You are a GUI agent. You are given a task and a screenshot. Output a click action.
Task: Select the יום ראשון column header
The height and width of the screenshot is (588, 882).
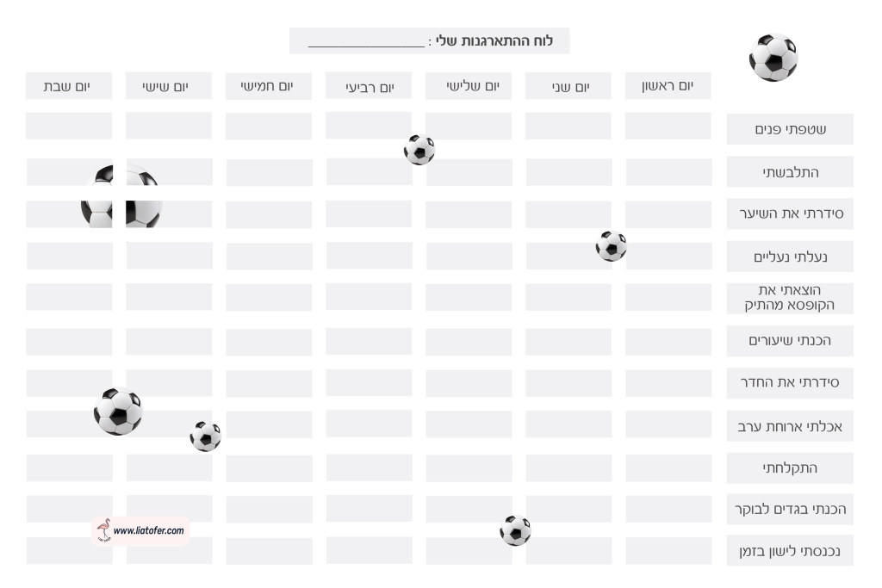point(668,86)
